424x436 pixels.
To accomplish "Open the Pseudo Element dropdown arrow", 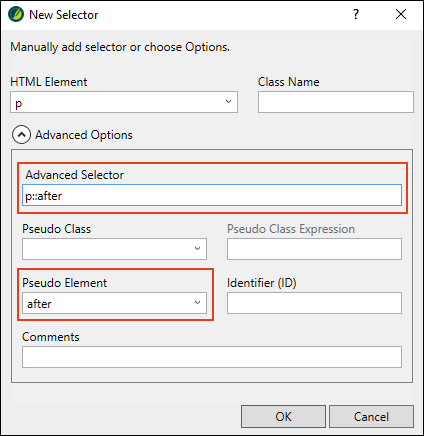I will pos(197,303).
